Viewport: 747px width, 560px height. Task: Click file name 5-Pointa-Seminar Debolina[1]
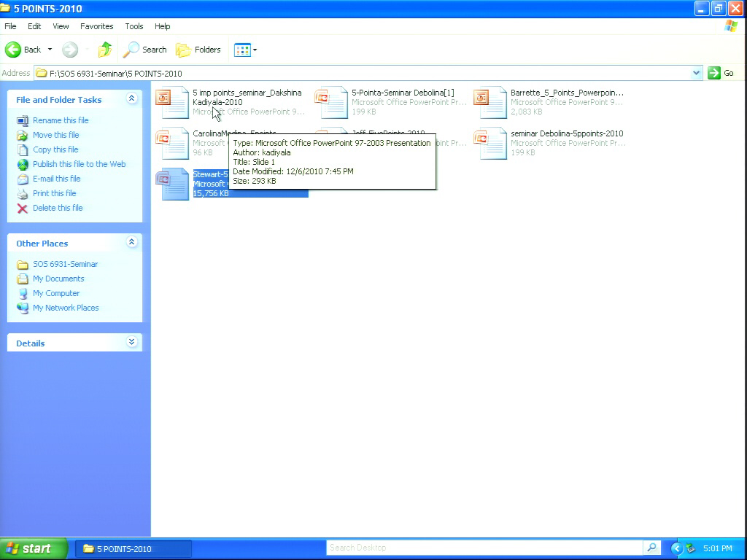(403, 93)
